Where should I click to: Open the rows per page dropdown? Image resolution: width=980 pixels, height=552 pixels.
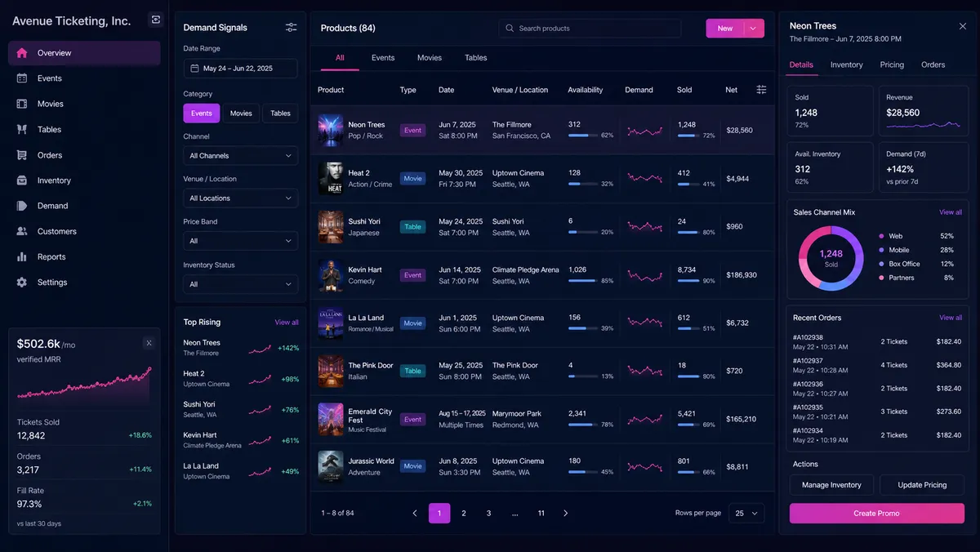pyautogui.click(x=746, y=513)
